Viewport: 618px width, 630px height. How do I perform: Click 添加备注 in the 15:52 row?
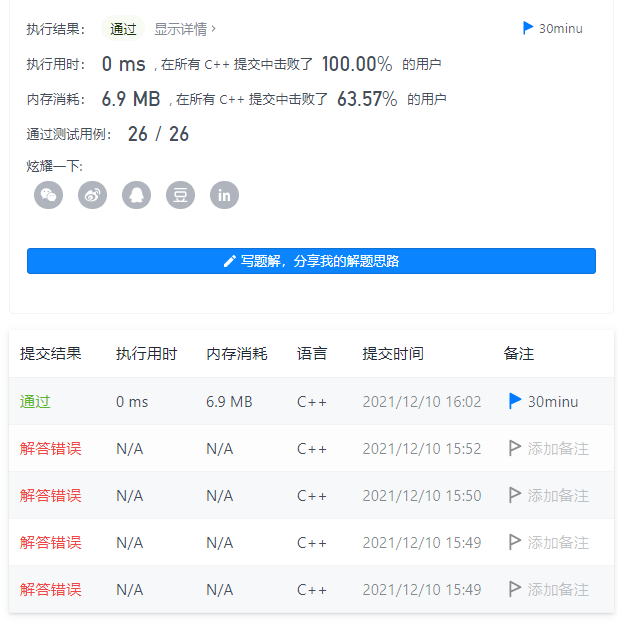click(x=558, y=448)
